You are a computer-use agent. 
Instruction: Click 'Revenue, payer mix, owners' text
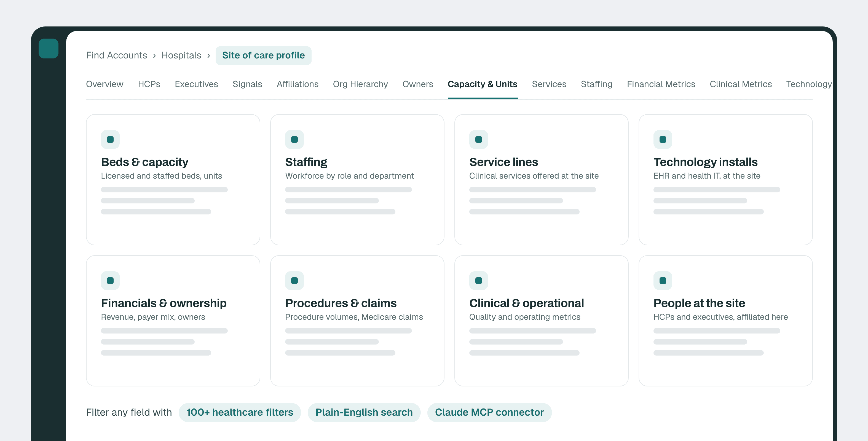(x=153, y=317)
